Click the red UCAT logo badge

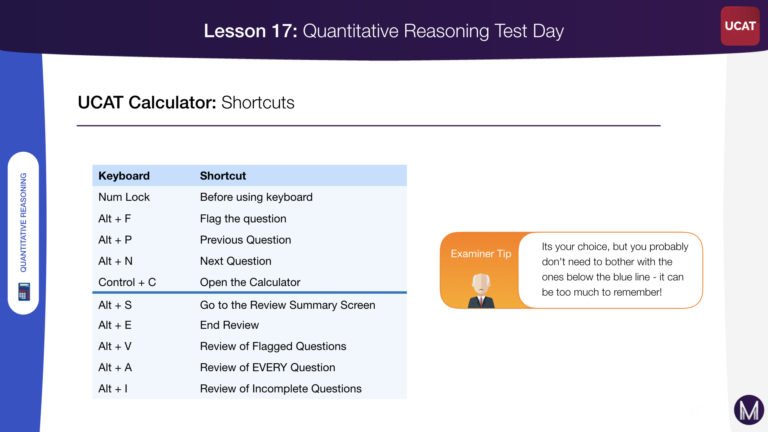pos(740,26)
